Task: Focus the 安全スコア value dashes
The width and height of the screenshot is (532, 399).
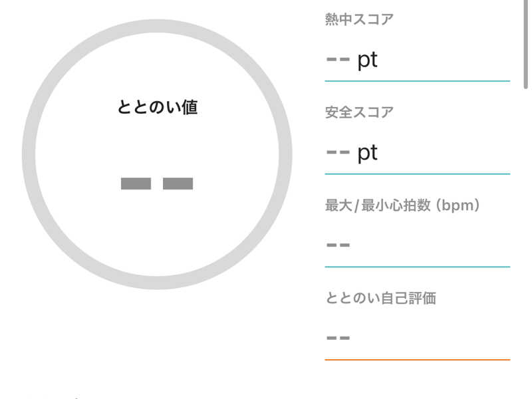Action: point(338,152)
